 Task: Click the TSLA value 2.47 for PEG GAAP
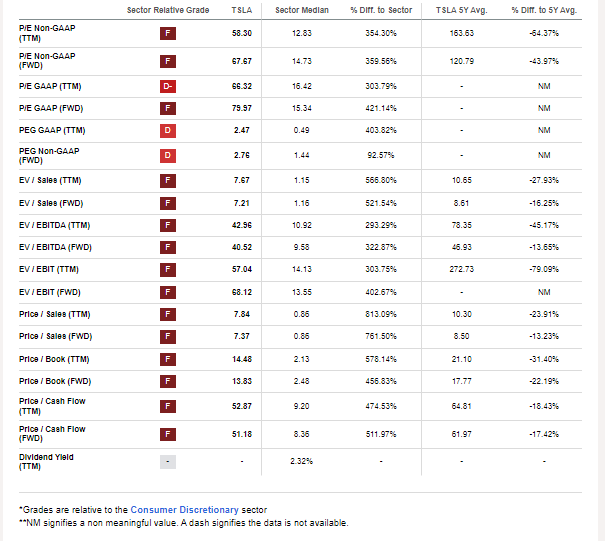tap(242, 130)
